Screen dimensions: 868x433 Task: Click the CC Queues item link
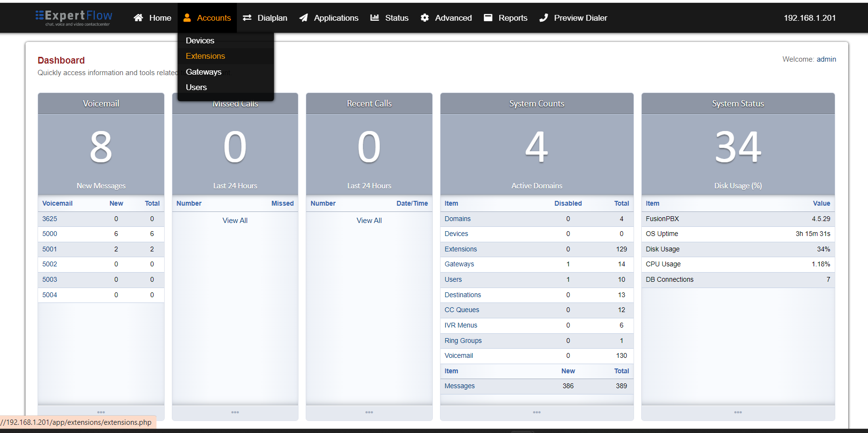462,310
